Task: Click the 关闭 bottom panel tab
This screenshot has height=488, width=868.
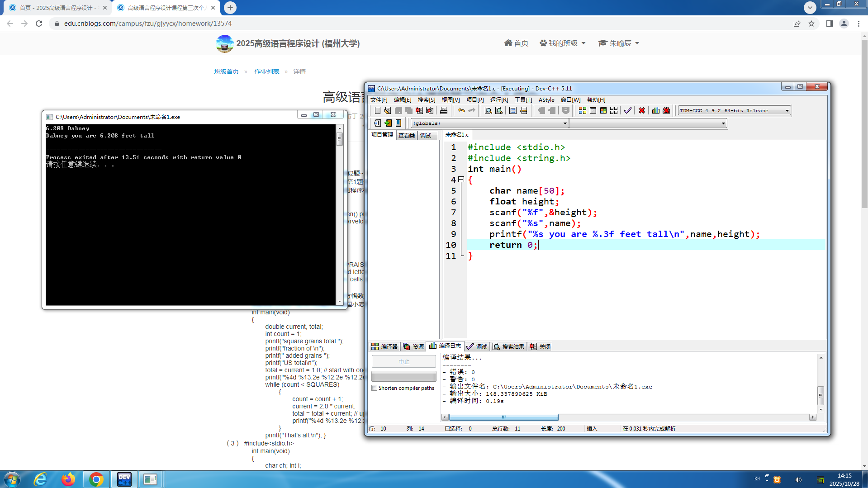Action: [x=540, y=346]
